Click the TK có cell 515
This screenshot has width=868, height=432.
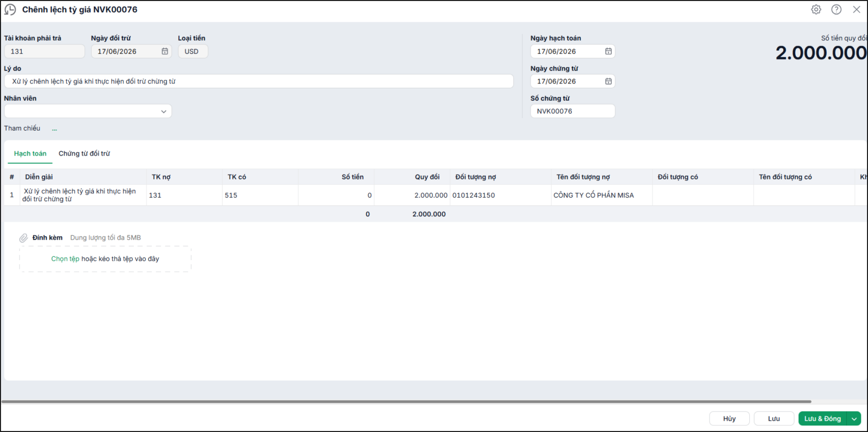pos(260,195)
